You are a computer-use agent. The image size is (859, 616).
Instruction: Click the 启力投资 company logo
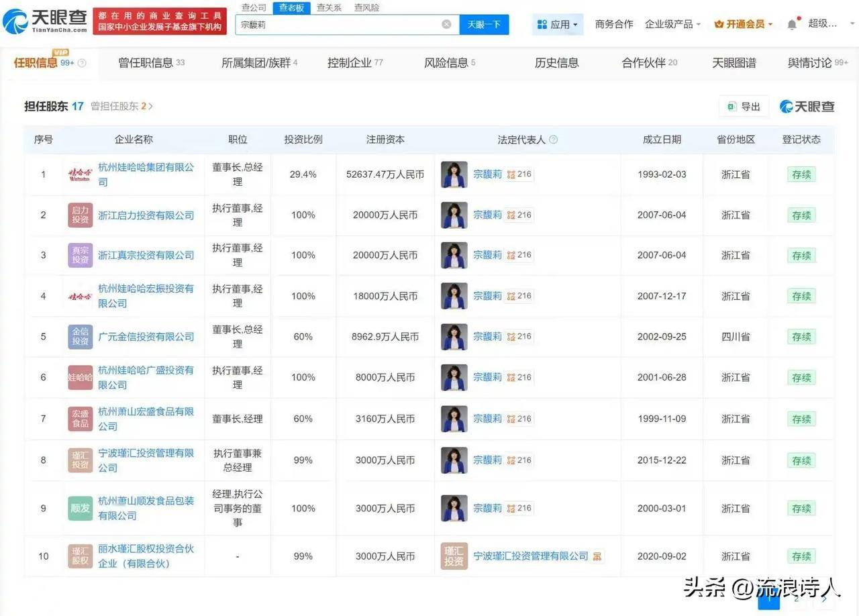pos(81,215)
